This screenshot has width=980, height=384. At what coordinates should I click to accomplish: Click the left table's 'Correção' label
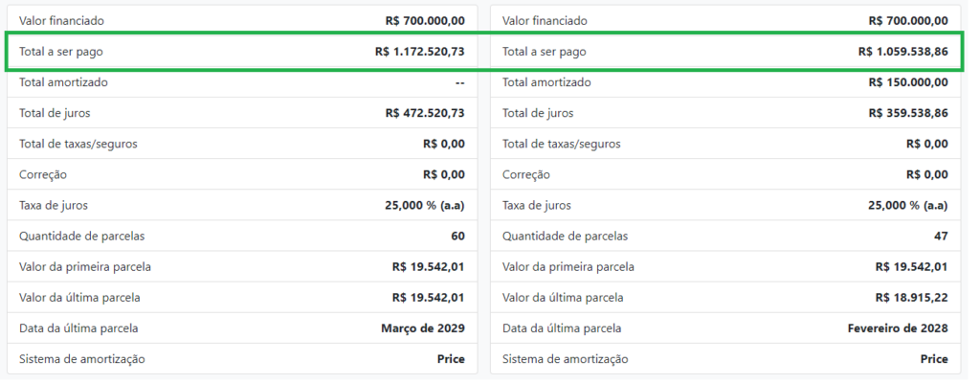[43, 174]
